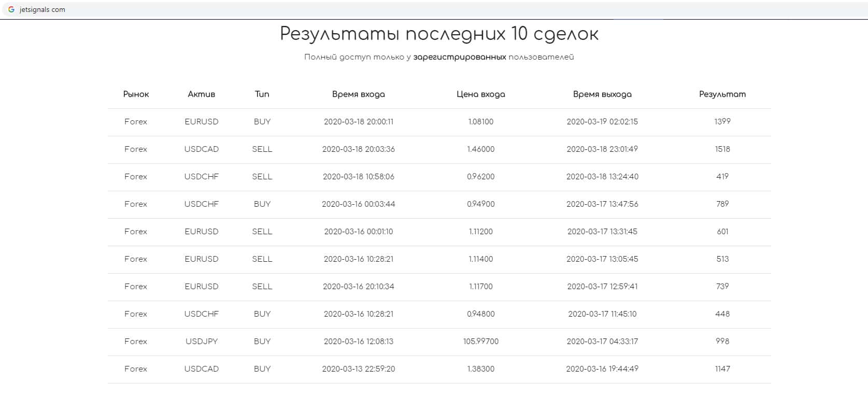Select exit time 2020-03-19 02:02:15
The height and width of the screenshot is (397, 868).
602,122
